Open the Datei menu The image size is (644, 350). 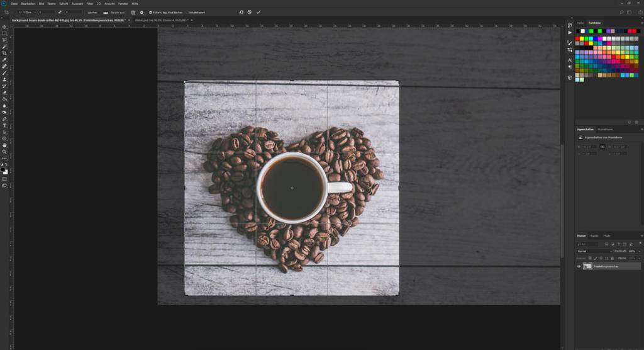(14, 4)
